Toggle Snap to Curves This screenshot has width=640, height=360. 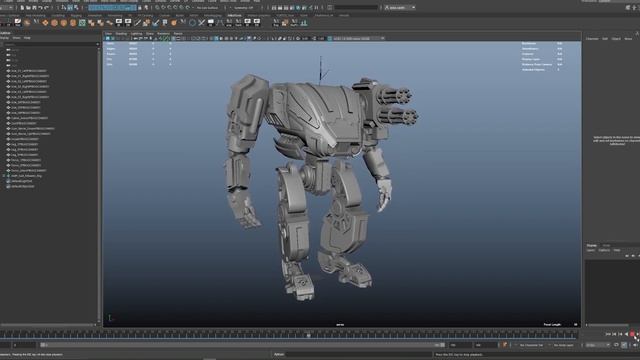pos(163,7)
